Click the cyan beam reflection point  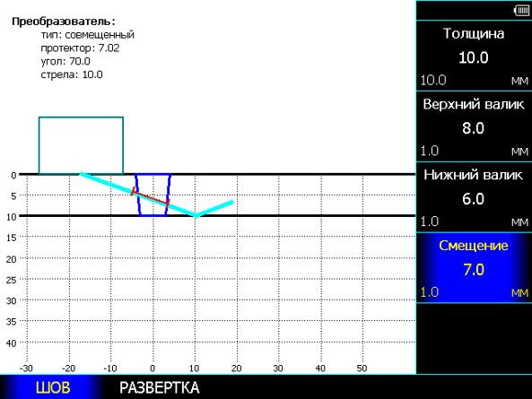click(x=196, y=215)
